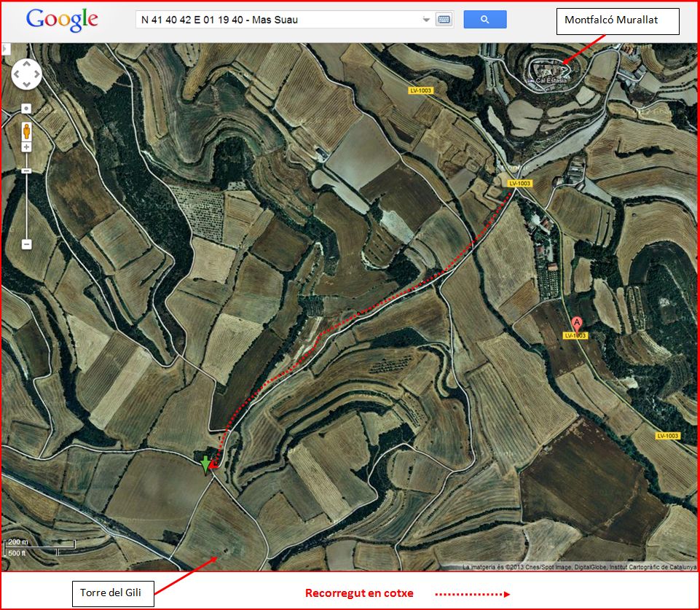Click the reset view button below pan control

(26, 108)
